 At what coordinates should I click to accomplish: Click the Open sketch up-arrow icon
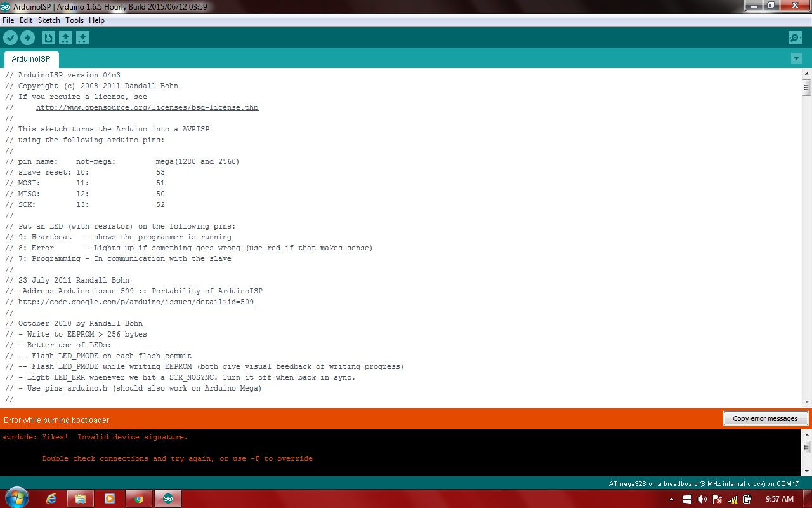click(65, 38)
